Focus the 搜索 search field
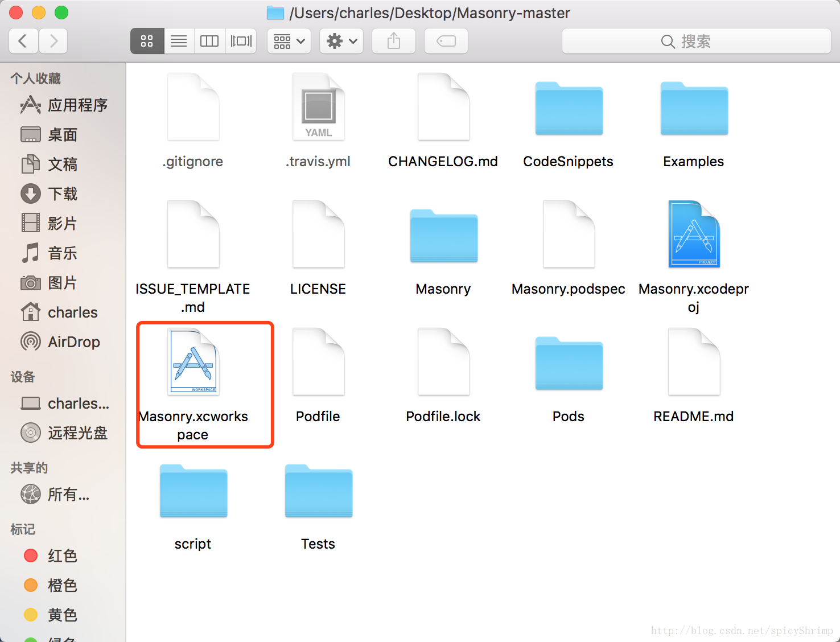 [696, 41]
